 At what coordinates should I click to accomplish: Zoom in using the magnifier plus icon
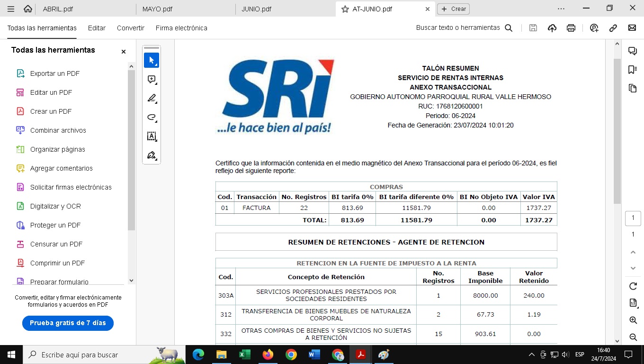633,320
